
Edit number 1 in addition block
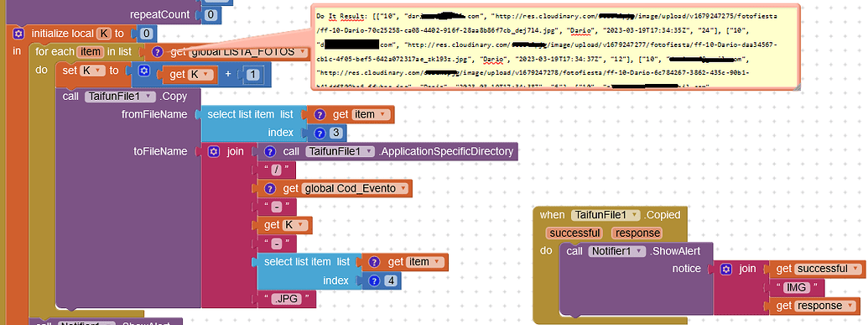click(x=252, y=74)
